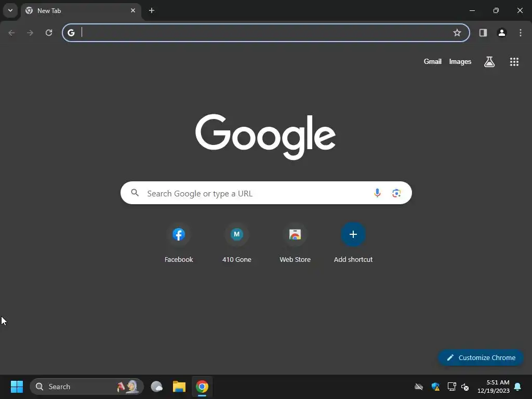
Task: Click the search box magnifier icon
Action: pos(135,193)
